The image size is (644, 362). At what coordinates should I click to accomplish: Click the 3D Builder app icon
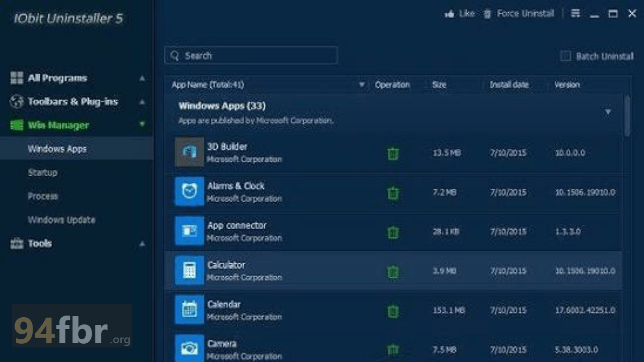point(190,152)
